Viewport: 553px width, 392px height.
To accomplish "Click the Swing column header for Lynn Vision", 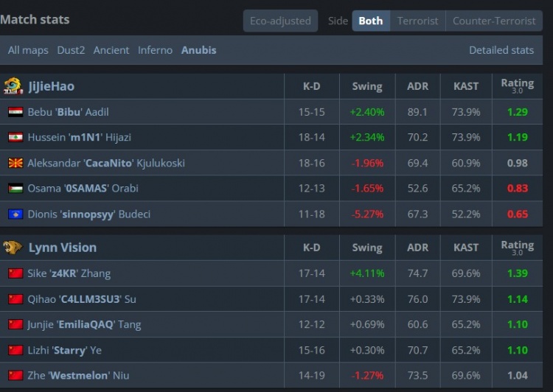I will point(367,248).
